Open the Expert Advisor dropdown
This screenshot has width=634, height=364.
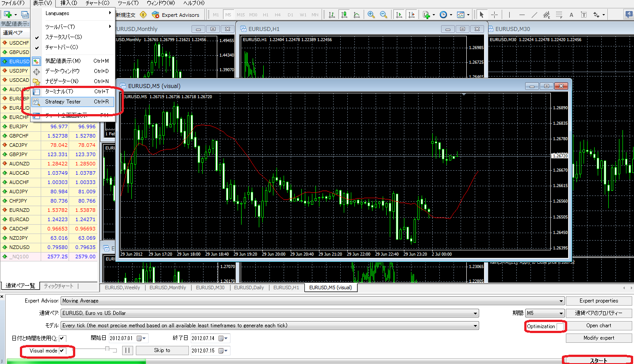[x=312, y=301]
